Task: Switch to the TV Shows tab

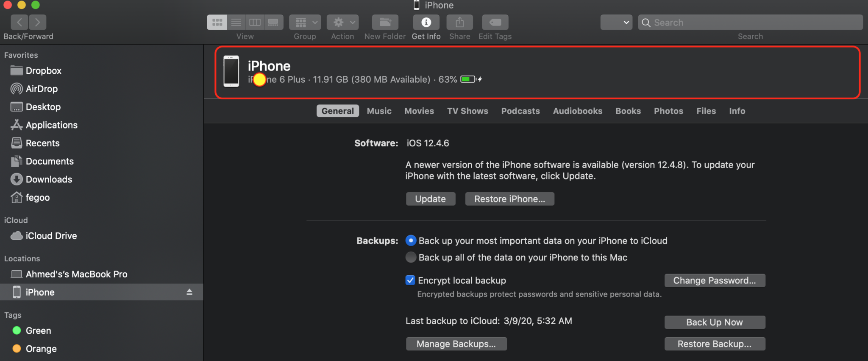Action: click(467, 111)
